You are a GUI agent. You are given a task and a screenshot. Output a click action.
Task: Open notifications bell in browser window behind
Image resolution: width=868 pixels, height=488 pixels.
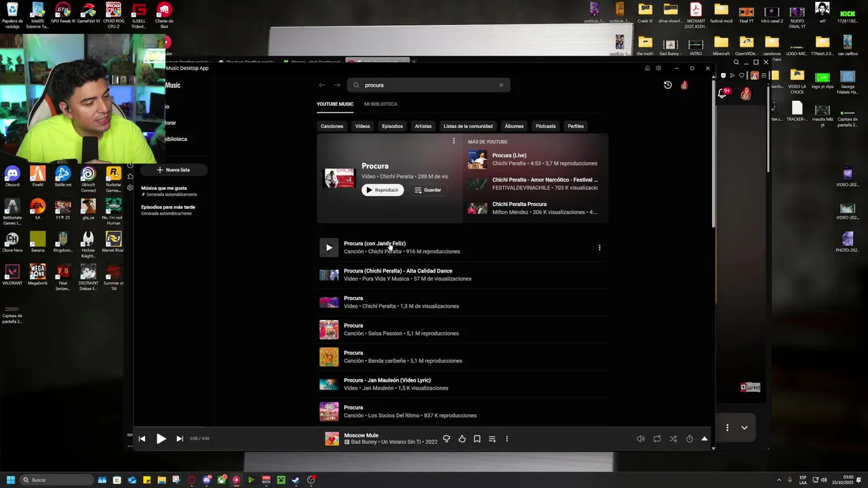pyautogui.click(x=722, y=94)
